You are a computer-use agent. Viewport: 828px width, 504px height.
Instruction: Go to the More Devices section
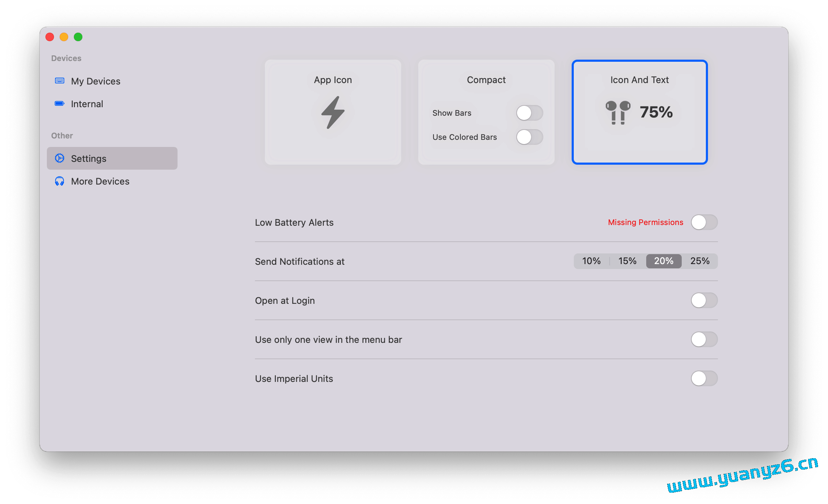(x=100, y=181)
